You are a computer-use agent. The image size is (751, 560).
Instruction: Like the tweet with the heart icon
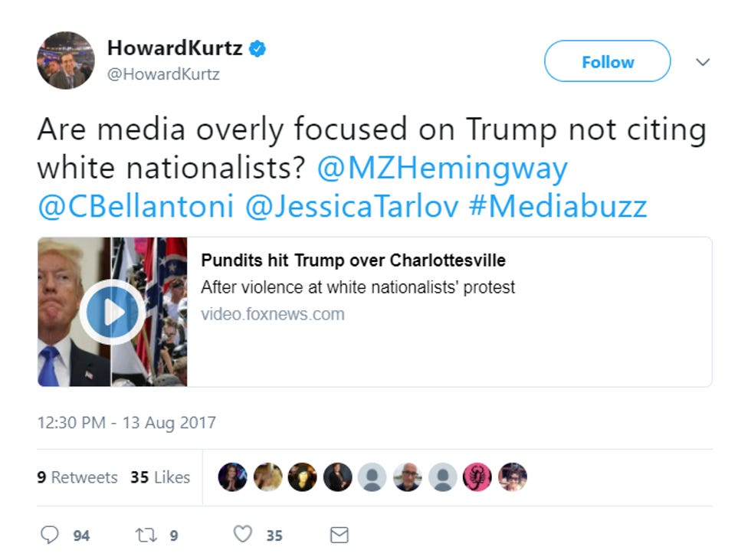click(242, 534)
